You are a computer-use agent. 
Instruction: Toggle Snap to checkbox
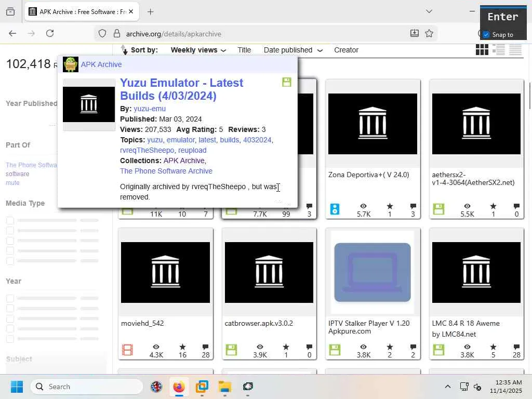tap(486, 35)
